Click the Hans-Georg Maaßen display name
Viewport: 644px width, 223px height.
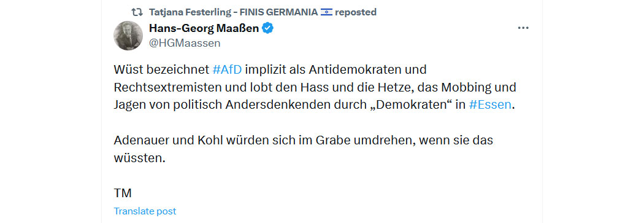coord(204,28)
